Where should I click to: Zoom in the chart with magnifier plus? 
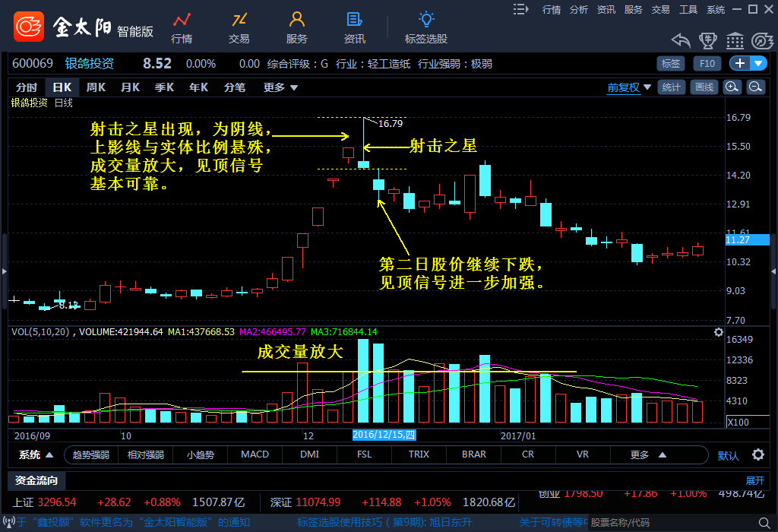(732, 87)
